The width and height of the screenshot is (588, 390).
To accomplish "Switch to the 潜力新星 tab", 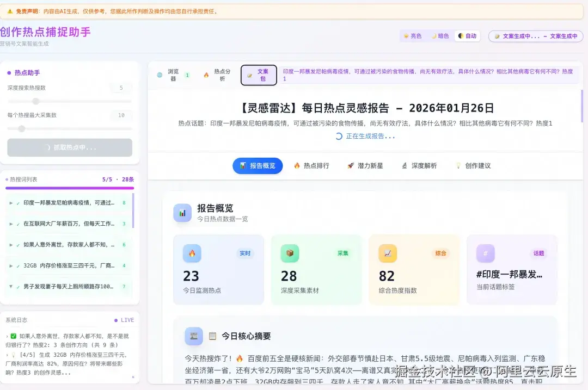I will pos(365,165).
